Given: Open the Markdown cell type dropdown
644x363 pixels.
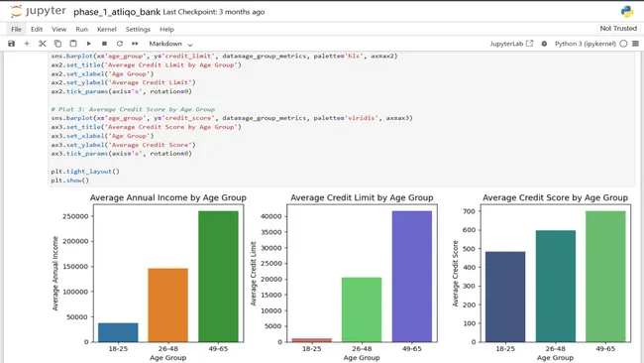Looking at the screenshot, I should pos(170,44).
